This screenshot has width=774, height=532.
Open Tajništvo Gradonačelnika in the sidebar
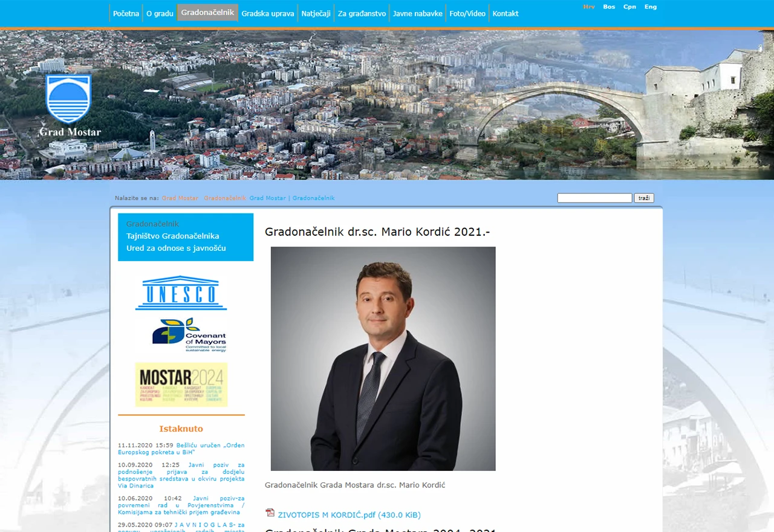pos(172,236)
